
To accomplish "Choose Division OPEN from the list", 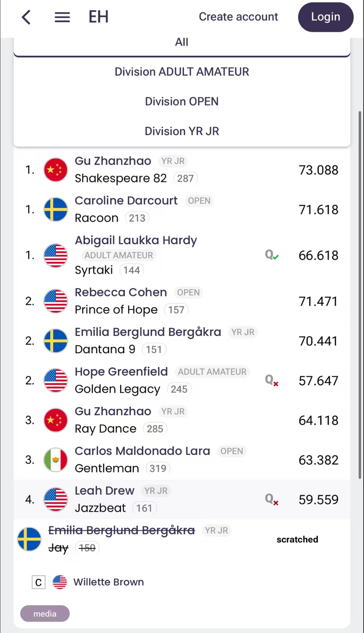I will (x=182, y=101).
